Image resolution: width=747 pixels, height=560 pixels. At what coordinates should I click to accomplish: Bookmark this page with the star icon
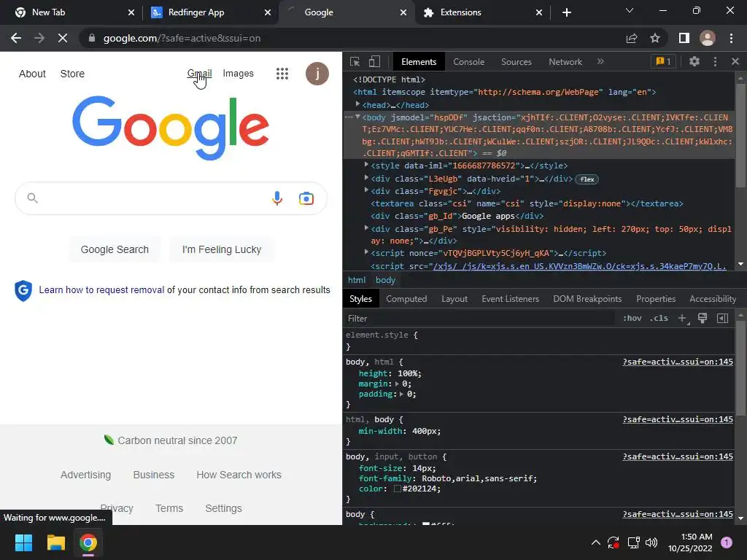[655, 38]
